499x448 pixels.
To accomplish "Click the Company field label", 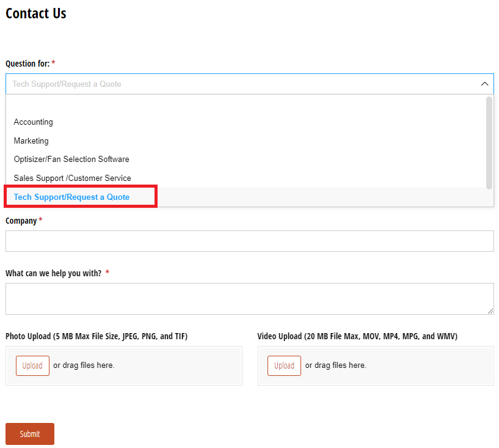I will click(21, 221).
